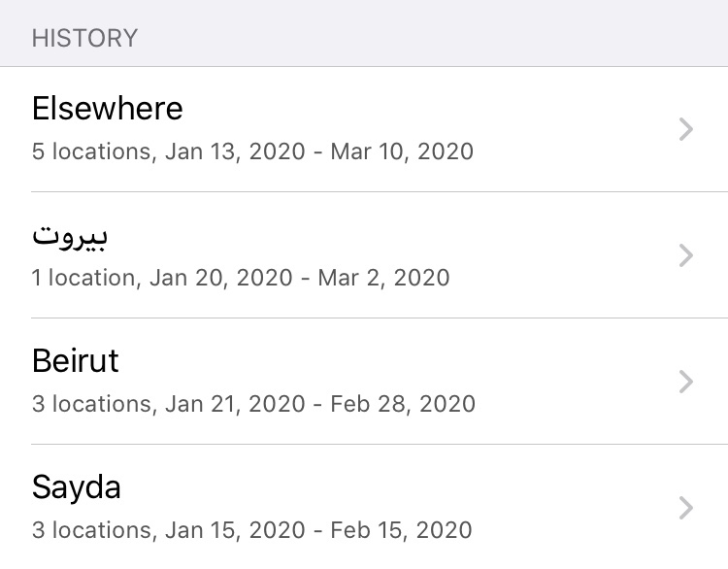This screenshot has height=569, width=728.
Task: Tap the chevron on the Sayda row
Action: pos(686,508)
